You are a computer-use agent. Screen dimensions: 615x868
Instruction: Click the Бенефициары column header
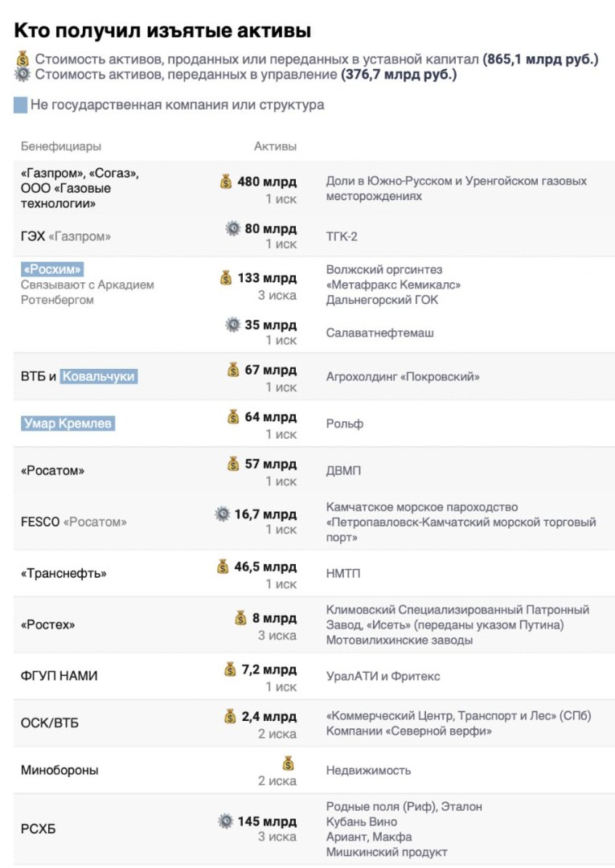click(x=61, y=146)
